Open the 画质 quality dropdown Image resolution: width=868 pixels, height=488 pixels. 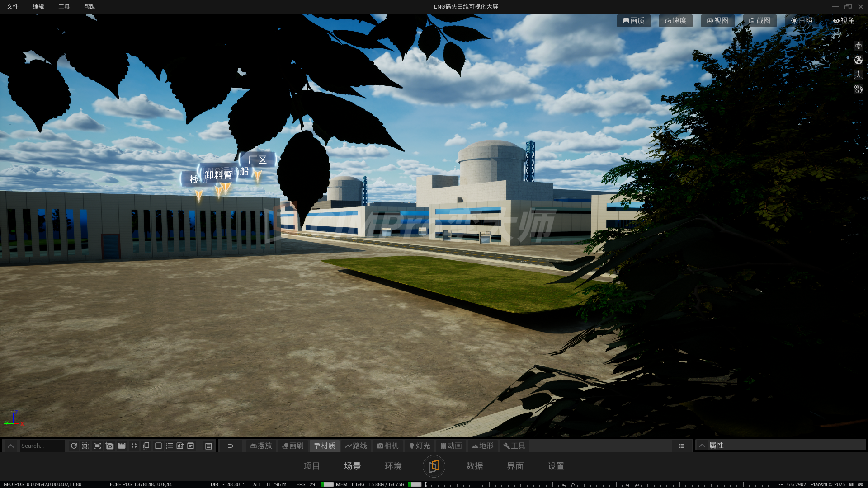click(x=633, y=21)
